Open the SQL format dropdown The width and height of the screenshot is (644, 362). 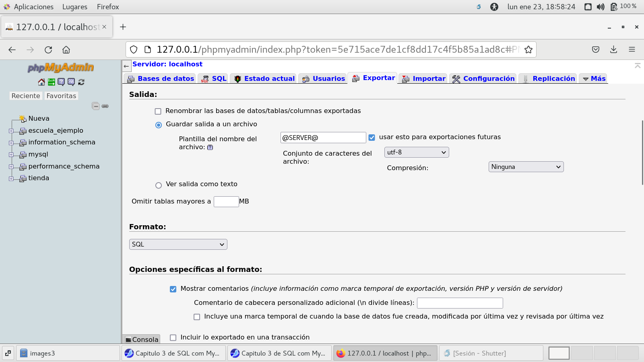tap(178, 245)
